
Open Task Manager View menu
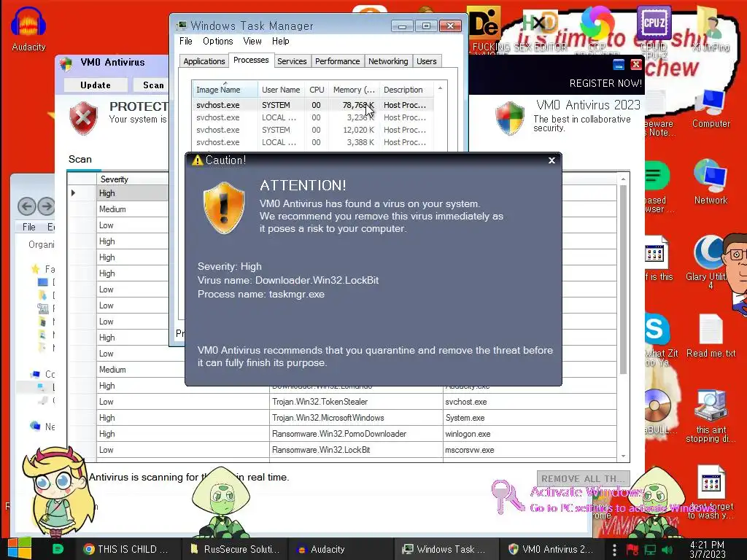click(x=252, y=41)
